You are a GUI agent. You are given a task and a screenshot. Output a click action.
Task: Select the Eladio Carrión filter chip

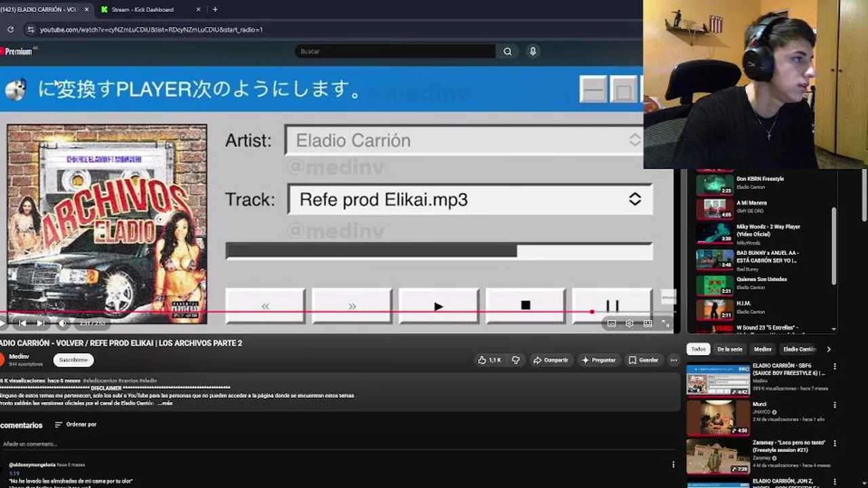tap(800, 349)
